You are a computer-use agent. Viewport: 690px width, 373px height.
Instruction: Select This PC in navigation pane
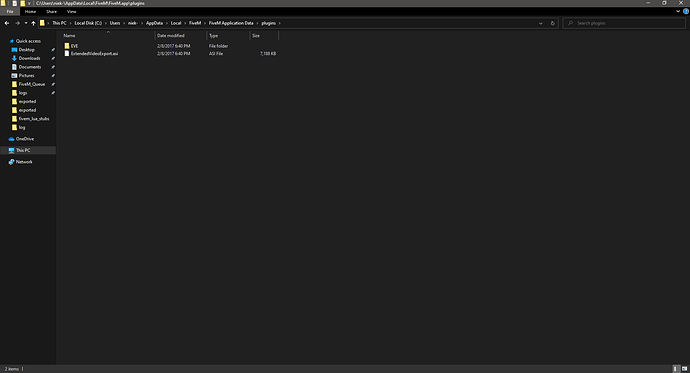tap(23, 150)
